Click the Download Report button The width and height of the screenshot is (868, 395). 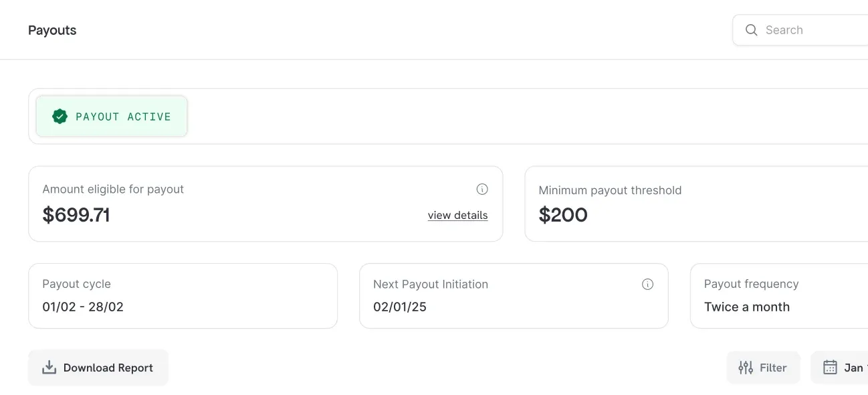pyautogui.click(x=98, y=367)
